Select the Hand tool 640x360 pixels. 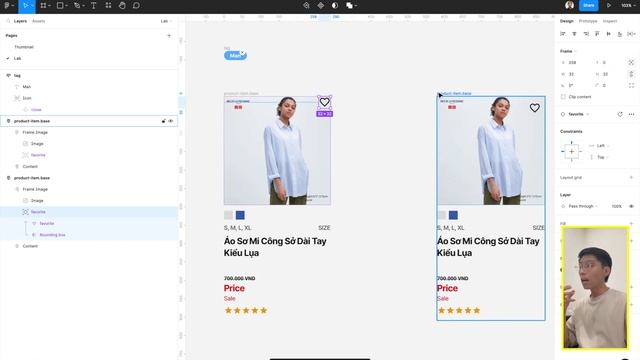122,6
